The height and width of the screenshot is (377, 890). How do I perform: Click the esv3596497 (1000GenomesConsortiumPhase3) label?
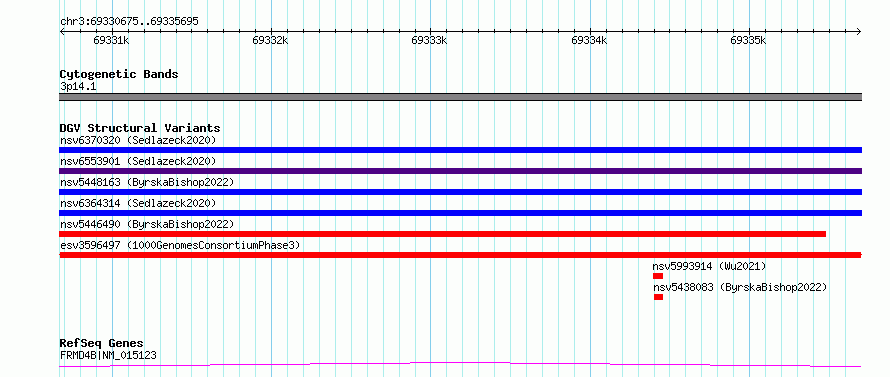coord(180,245)
